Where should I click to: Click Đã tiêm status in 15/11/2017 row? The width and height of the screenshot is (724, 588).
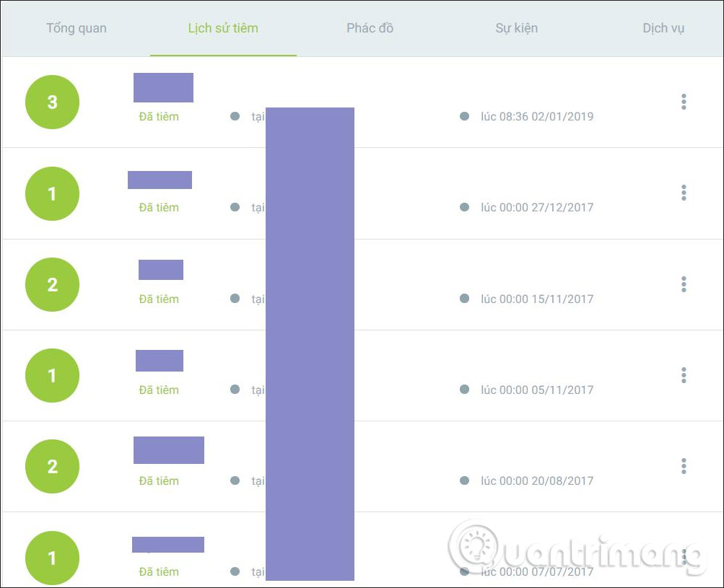pyautogui.click(x=159, y=299)
